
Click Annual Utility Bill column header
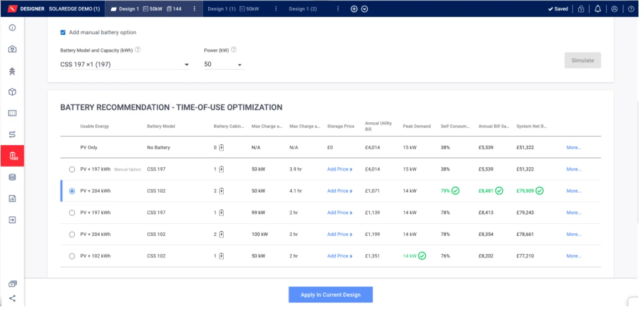pos(378,126)
